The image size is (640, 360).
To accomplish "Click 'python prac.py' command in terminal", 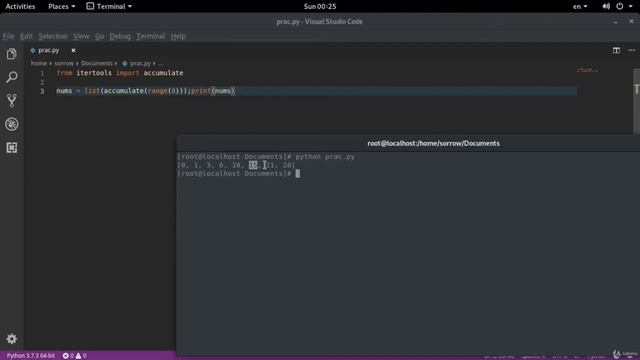I will [x=325, y=156].
